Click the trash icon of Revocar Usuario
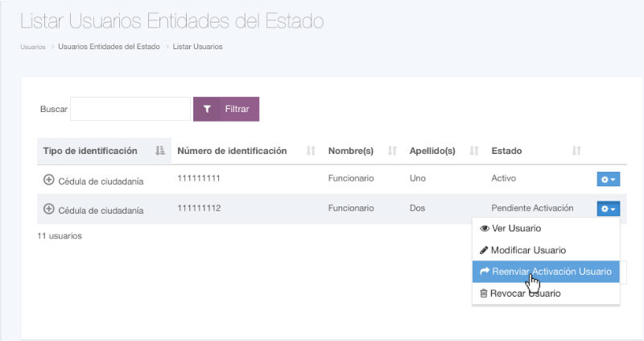 pos(484,293)
